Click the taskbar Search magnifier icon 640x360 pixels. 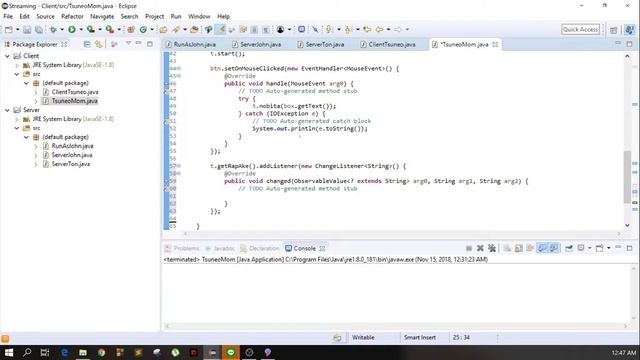(x=27, y=352)
